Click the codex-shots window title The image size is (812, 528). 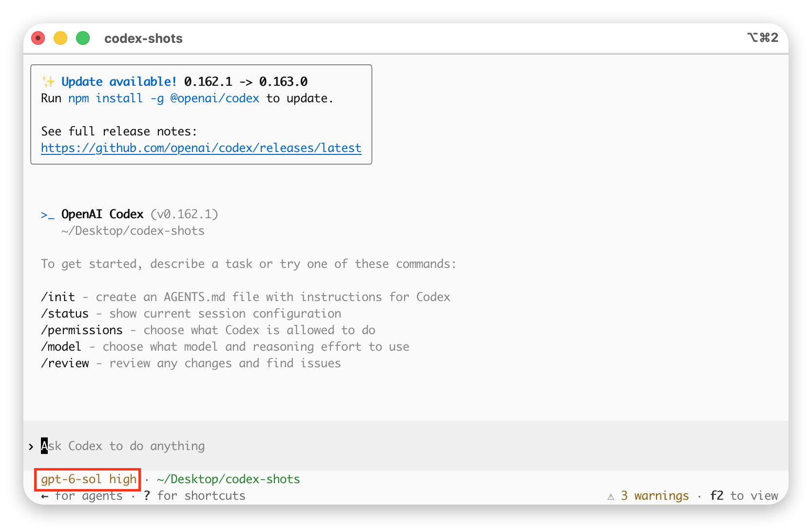pyautogui.click(x=143, y=38)
